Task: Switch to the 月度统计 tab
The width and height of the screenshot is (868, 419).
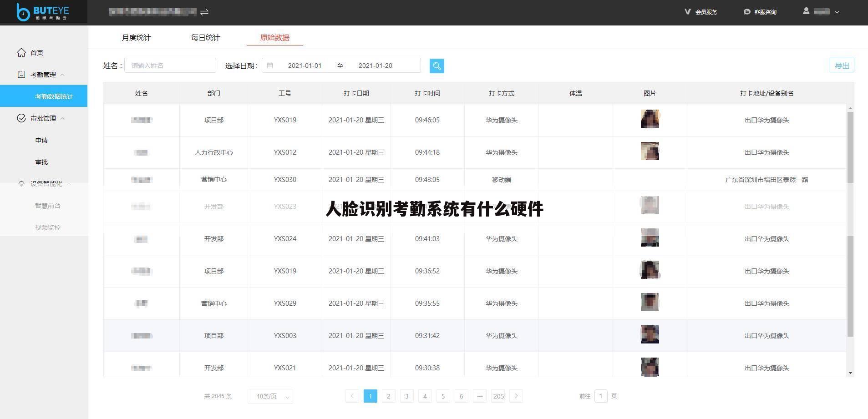Action: pyautogui.click(x=136, y=38)
